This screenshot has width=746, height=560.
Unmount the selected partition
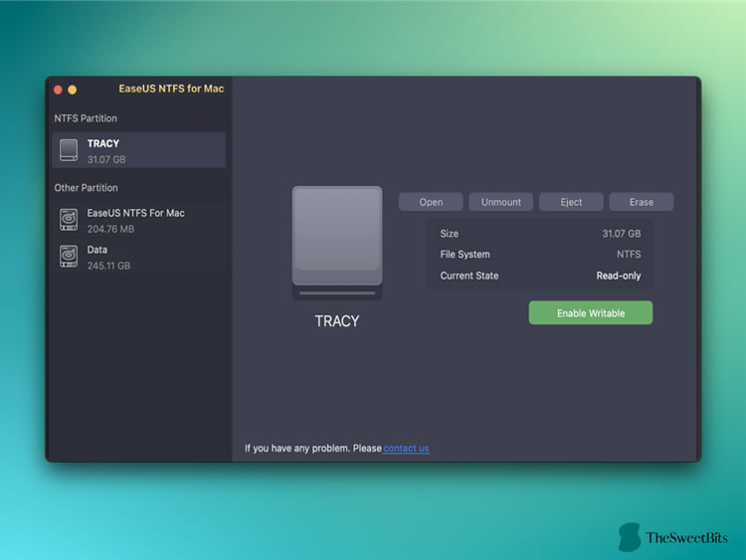(x=501, y=202)
